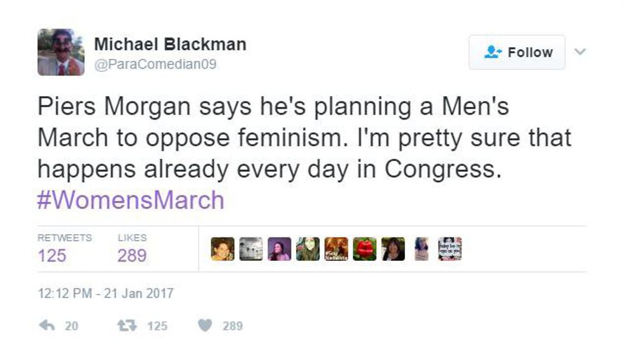Screen dimensions: 624x364
Task: Open the Michael Blackman profile name
Action: coord(170,44)
